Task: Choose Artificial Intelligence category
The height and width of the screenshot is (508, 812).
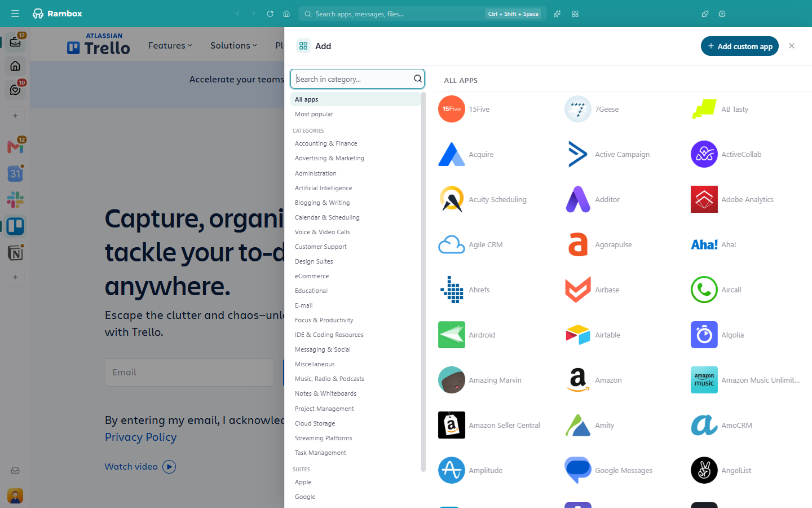Action: [355, 188]
